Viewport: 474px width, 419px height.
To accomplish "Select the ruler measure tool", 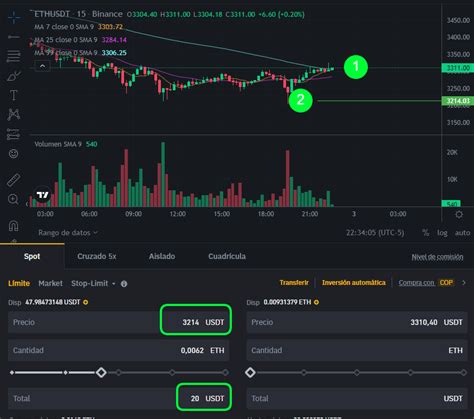I will [14, 180].
